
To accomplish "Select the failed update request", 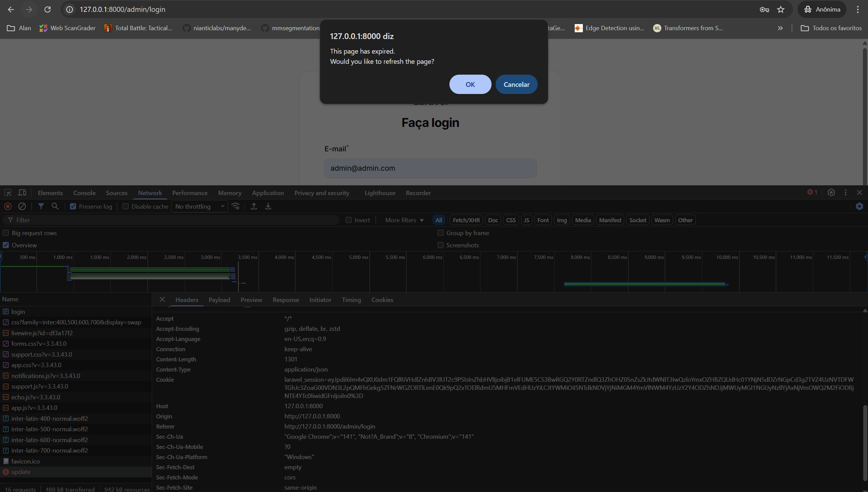I will click(x=21, y=472).
